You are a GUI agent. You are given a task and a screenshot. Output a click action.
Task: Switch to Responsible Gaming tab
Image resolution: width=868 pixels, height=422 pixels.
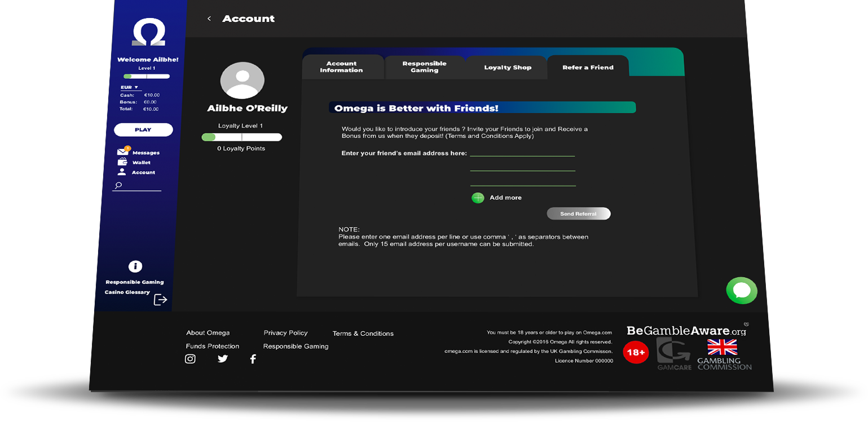(424, 67)
